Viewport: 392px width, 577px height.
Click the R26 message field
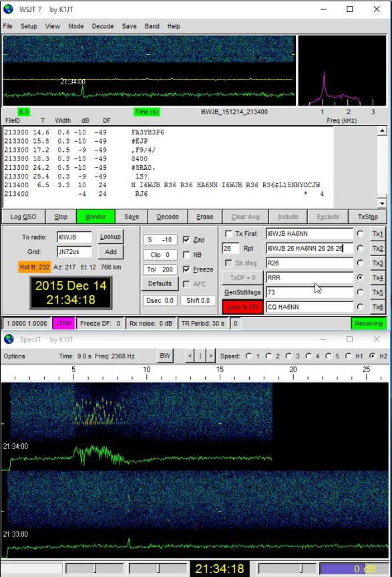[x=309, y=263]
